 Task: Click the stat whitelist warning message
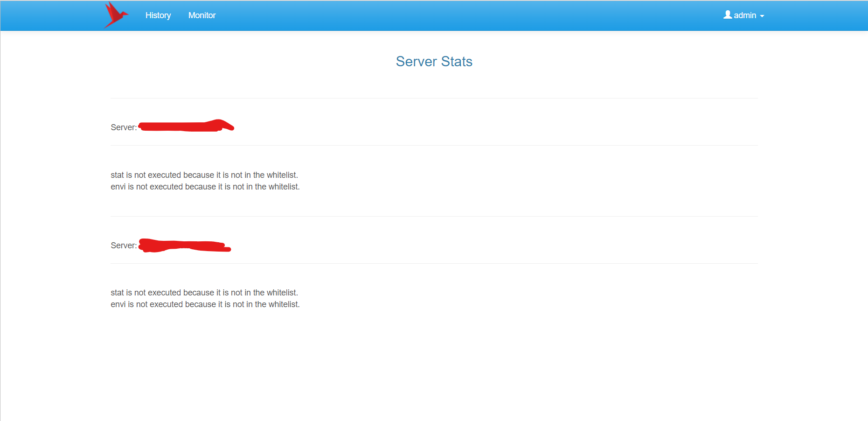click(x=204, y=175)
